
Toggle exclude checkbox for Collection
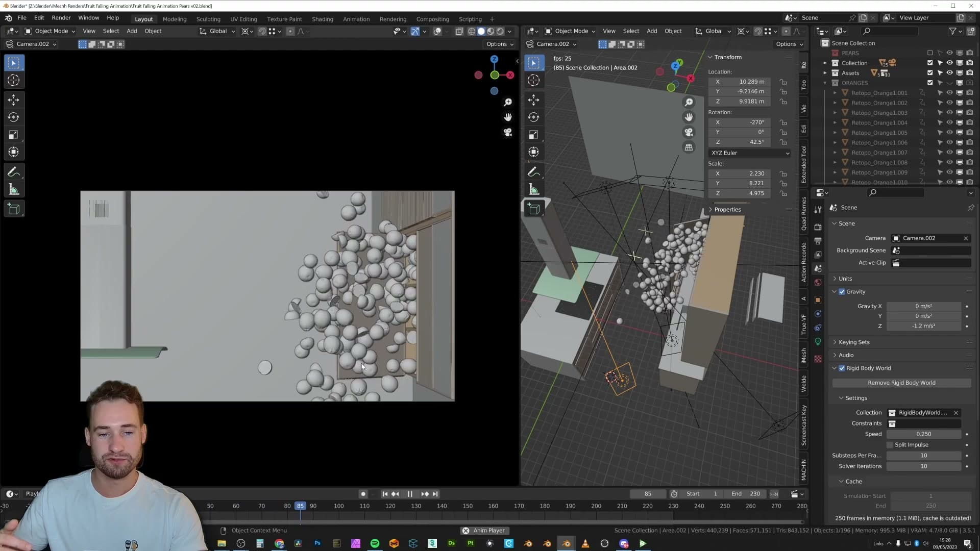point(930,63)
